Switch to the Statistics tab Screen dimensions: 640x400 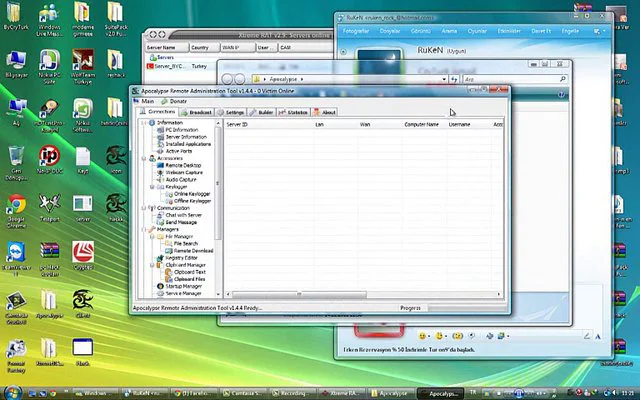(x=294, y=112)
